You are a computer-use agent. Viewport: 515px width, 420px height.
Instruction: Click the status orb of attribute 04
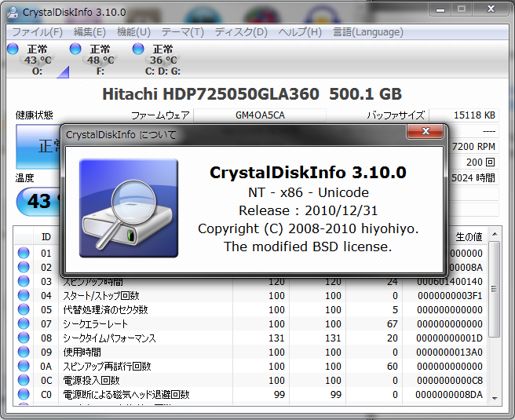(x=24, y=295)
